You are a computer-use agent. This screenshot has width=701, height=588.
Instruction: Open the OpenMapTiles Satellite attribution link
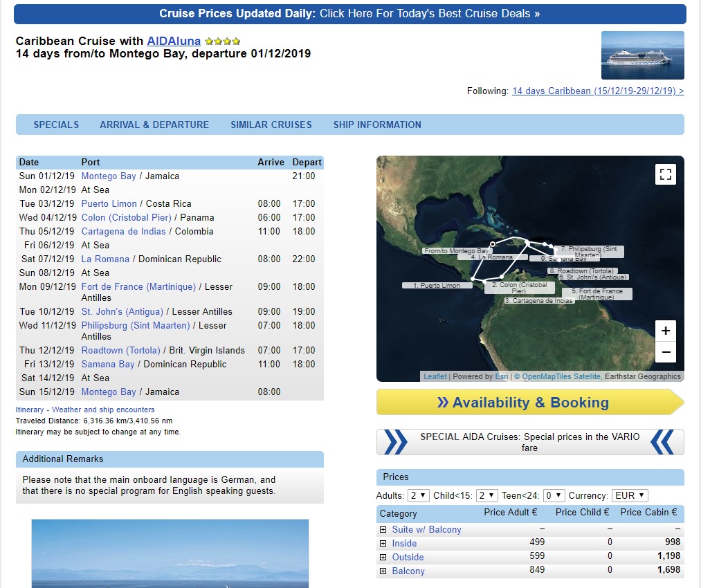556,376
